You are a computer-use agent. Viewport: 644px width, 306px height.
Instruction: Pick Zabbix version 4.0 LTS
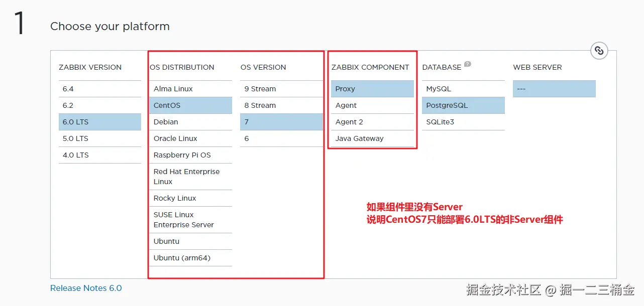(x=100, y=155)
